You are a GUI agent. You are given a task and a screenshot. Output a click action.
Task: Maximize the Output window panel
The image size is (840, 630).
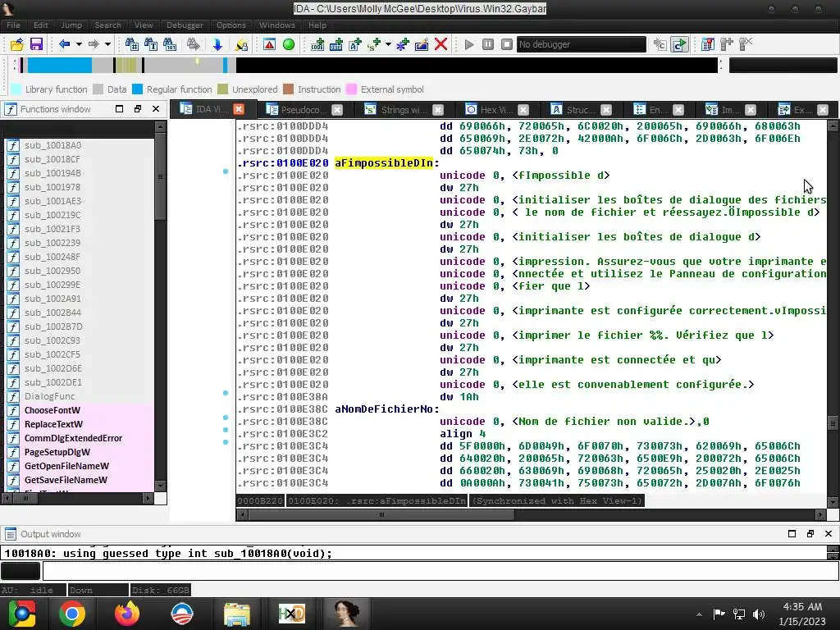(x=792, y=533)
